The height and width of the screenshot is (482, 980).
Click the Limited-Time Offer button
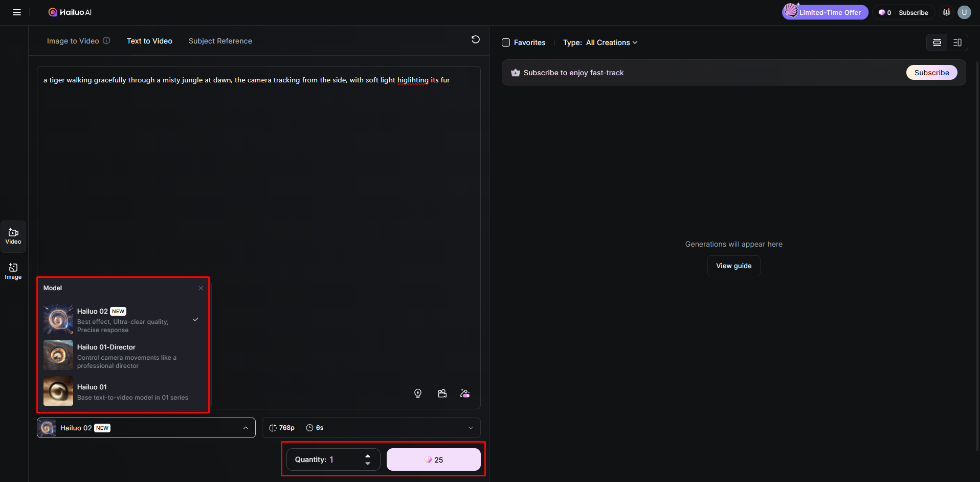click(825, 12)
